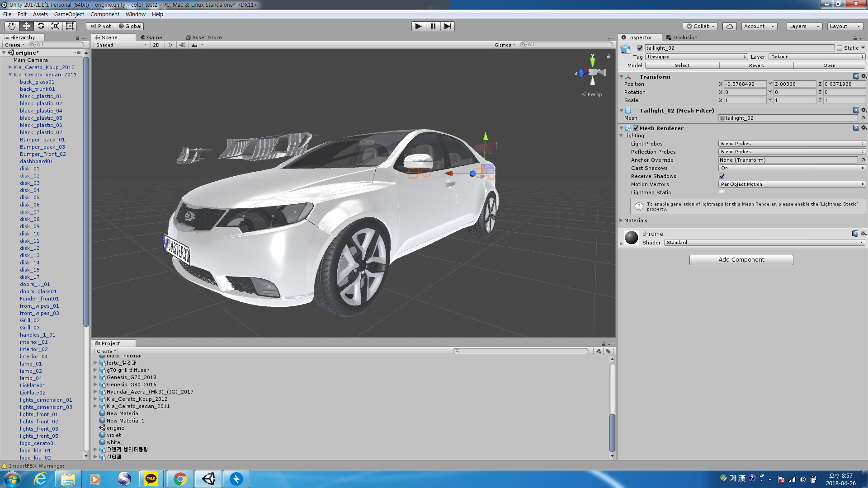This screenshot has height=488, width=868.
Task: Open the GameObject menu
Action: [69, 14]
